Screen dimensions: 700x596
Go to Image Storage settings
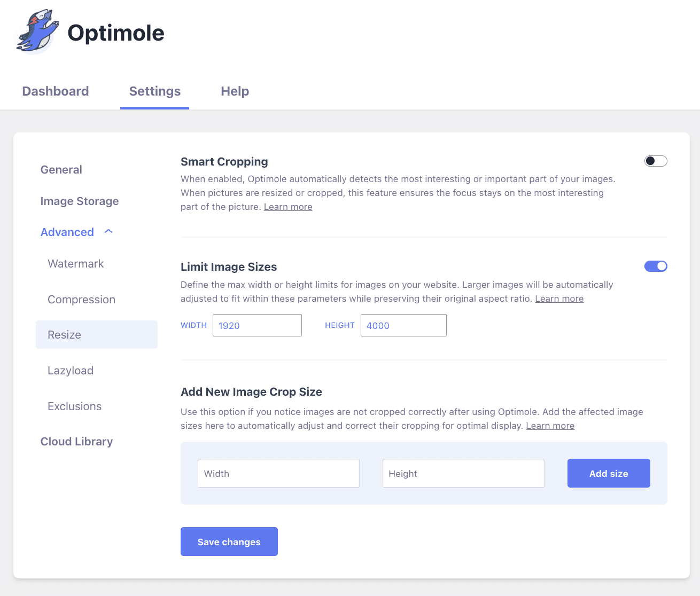[x=80, y=201]
